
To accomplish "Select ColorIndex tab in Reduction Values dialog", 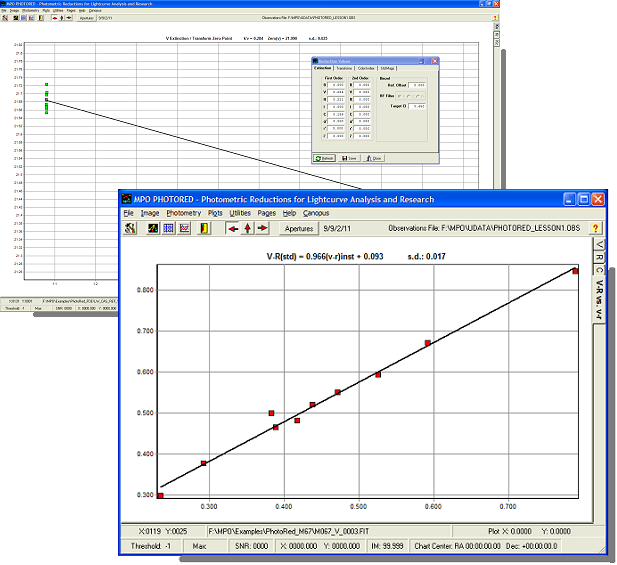I will [x=366, y=68].
